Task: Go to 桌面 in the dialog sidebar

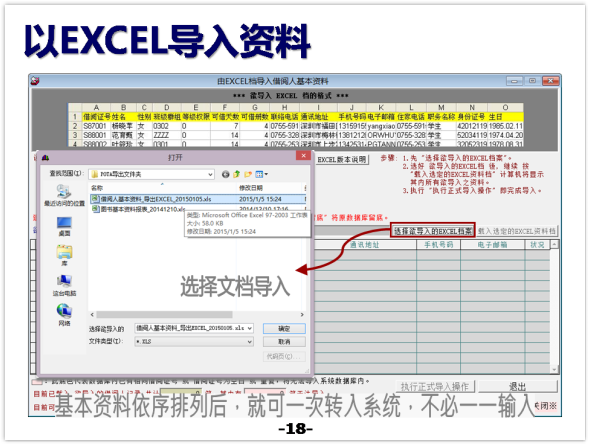Action: (x=64, y=226)
